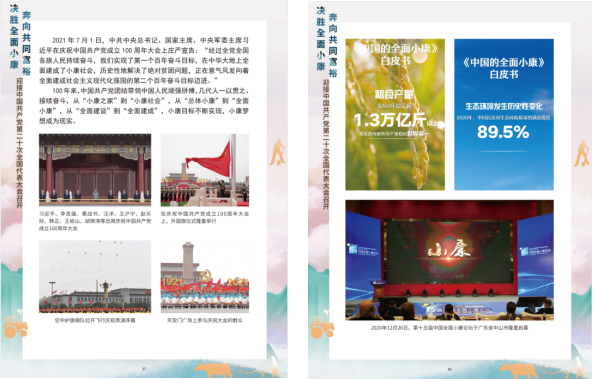Click the right page vertical title '决胜全面小康'
Viewport: 593px width, 379px height.
(321, 38)
